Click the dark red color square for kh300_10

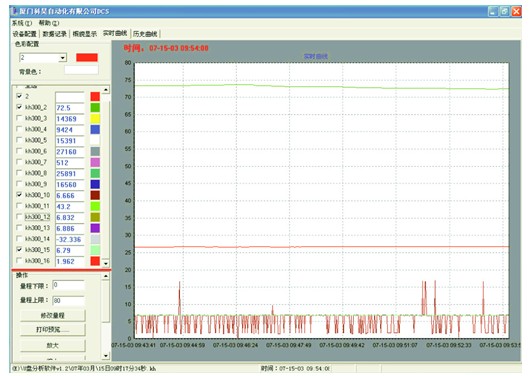[95, 195]
